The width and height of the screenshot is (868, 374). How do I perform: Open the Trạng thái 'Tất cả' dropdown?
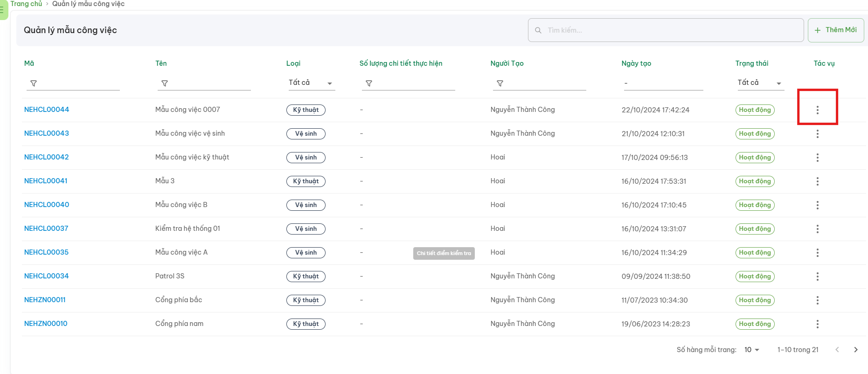[760, 83]
